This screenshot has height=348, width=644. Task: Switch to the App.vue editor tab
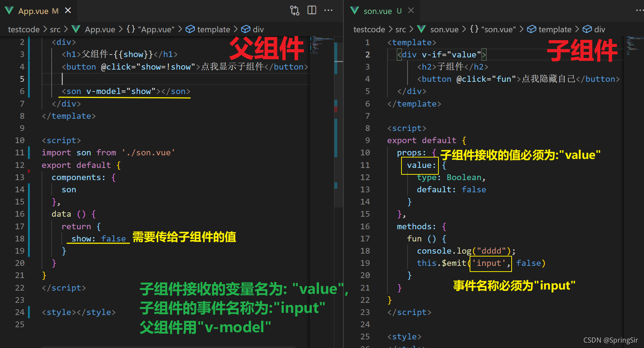point(38,11)
